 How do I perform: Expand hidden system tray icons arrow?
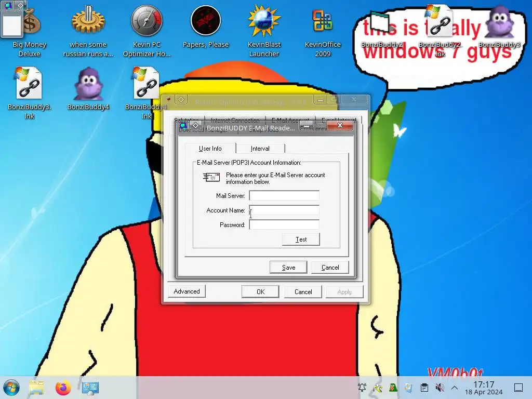[455, 388]
